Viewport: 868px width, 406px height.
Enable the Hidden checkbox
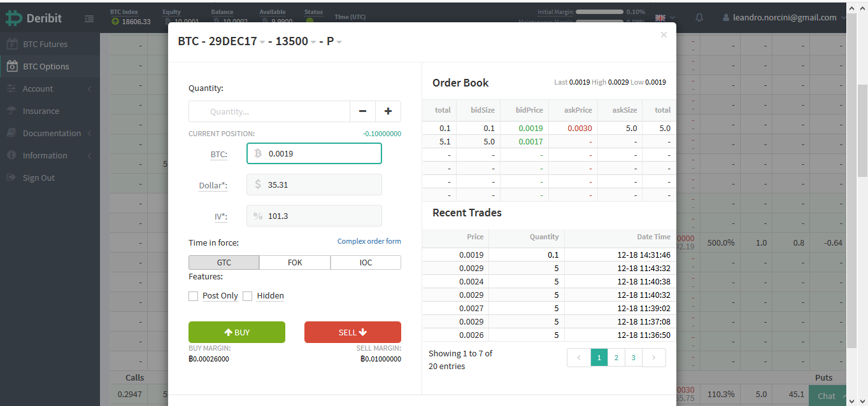click(x=248, y=296)
